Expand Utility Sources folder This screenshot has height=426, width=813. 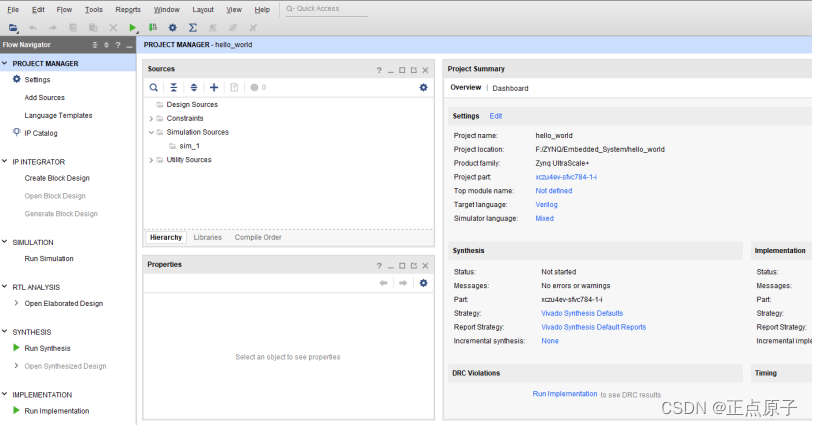(151, 160)
